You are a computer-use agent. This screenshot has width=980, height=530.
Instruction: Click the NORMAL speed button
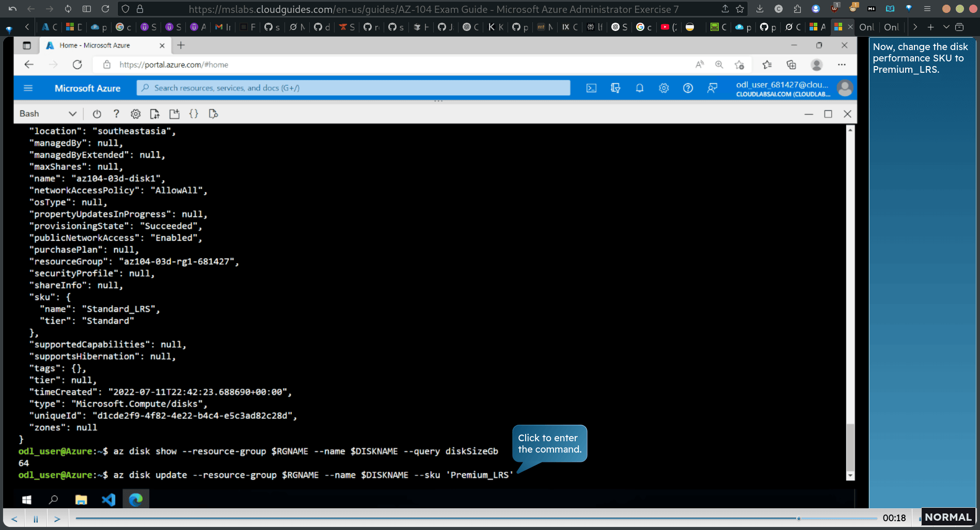[x=948, y=517]
